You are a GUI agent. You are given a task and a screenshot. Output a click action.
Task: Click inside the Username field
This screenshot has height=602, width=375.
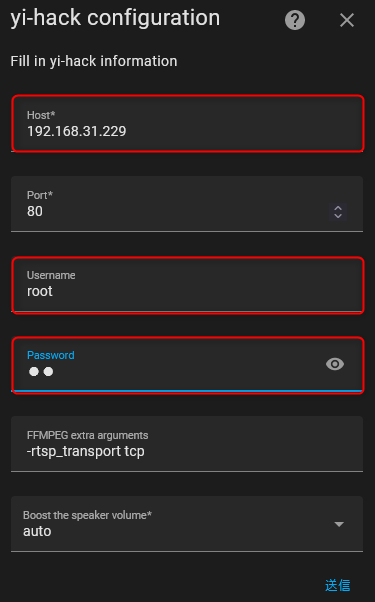187,285
